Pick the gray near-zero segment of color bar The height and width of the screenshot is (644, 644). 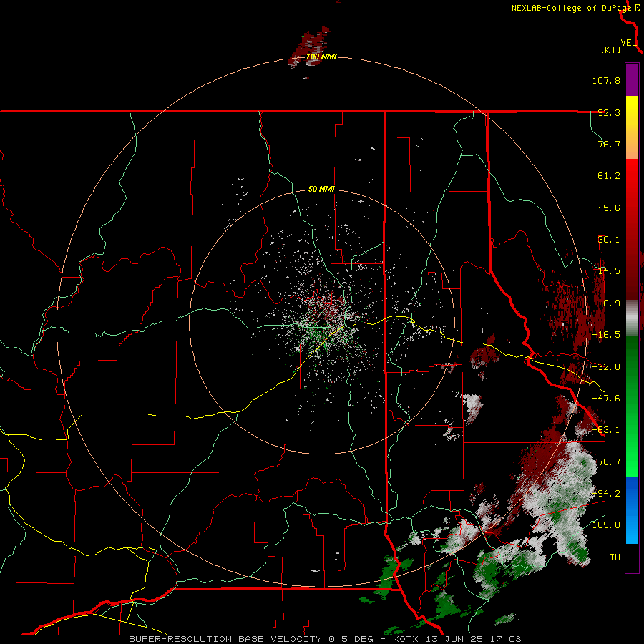[x=632, y=318]
